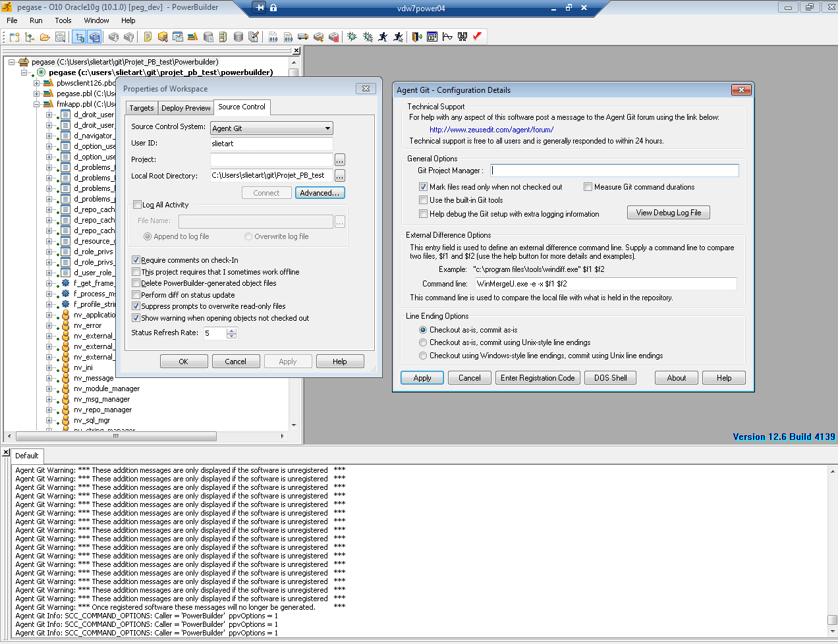
Task: Uncheck Mark files read only when not checked out
Action: [x=424, y=187]
